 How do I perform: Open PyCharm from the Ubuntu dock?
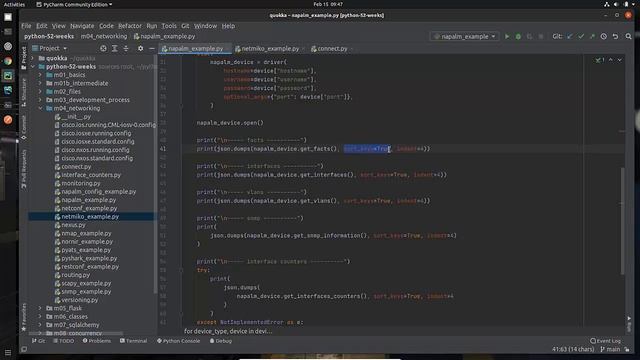[x=8, y=76]
